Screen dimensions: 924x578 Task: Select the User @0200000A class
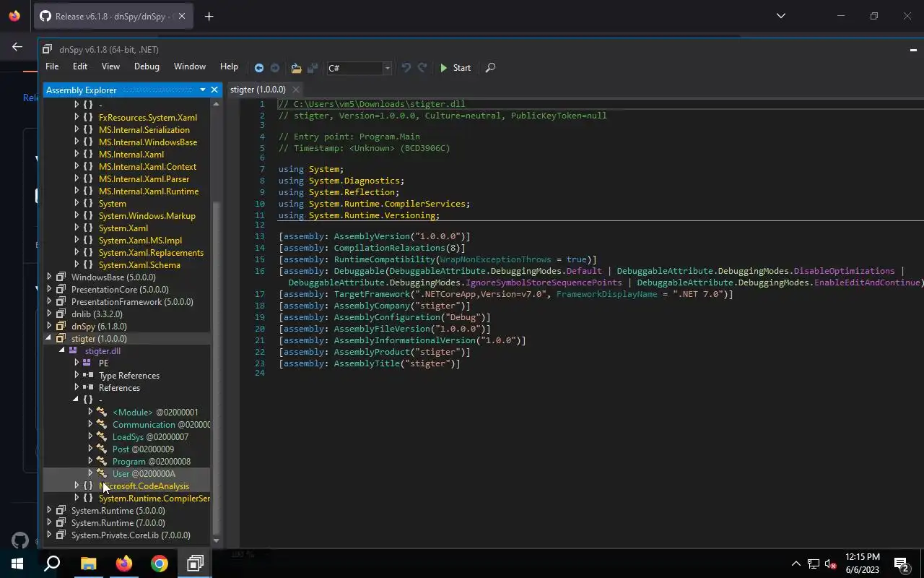pos(144,474)
